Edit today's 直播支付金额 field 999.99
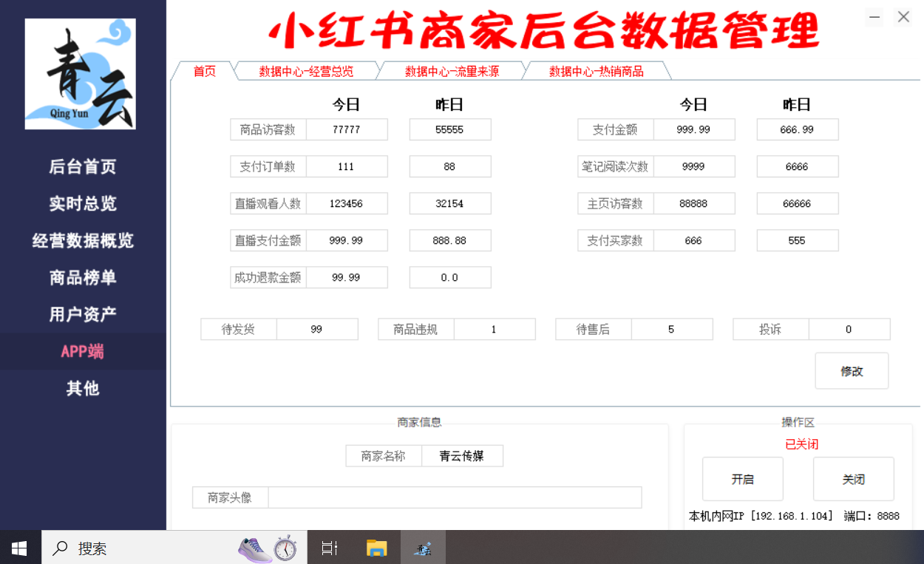The image size is (924, 564). tap(347, 240)
